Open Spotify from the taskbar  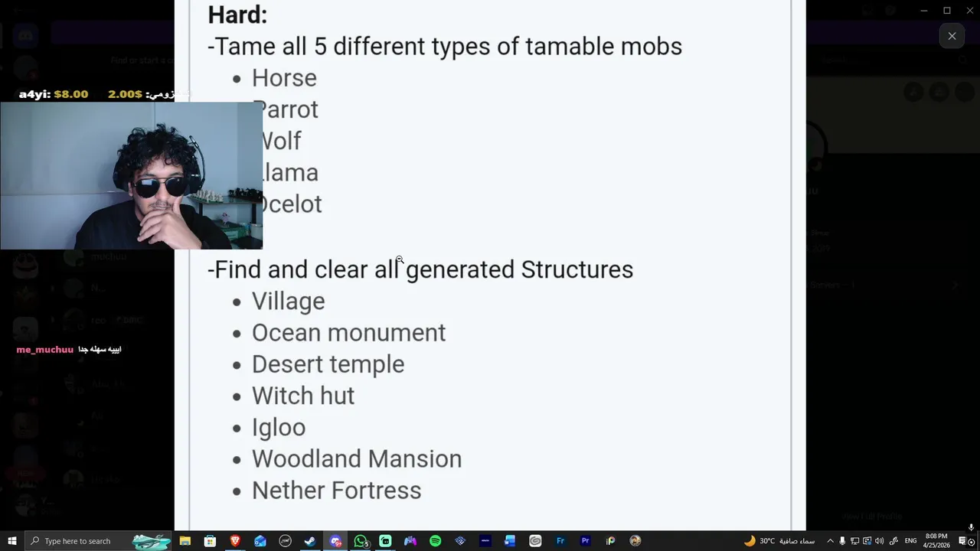point(435,541)
